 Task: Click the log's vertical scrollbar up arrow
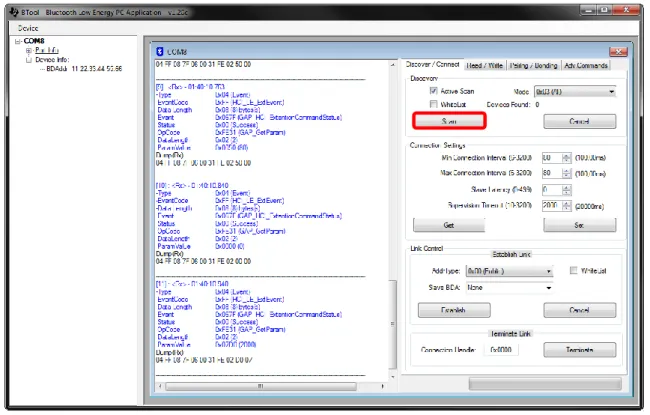pyautogui.click(x=393, y=65)
